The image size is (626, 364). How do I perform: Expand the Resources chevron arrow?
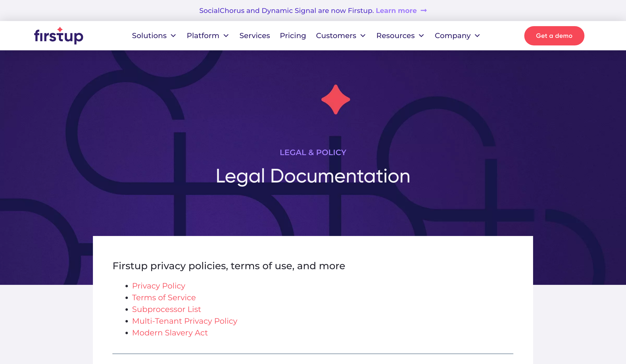[x=421, y=36]
